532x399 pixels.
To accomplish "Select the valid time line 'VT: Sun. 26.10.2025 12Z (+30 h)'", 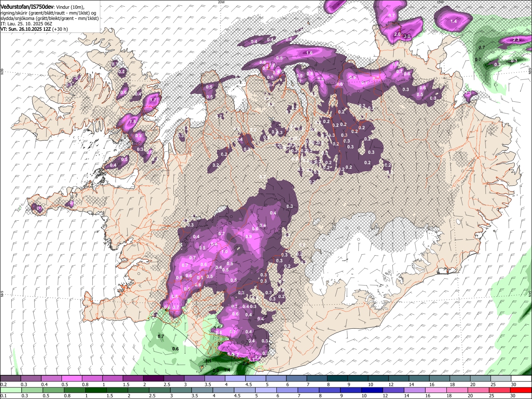I will [34, 29].
